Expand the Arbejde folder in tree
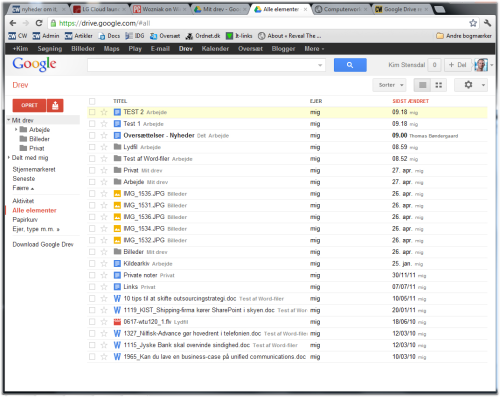The image size is (500, 397). coord(16,129)
